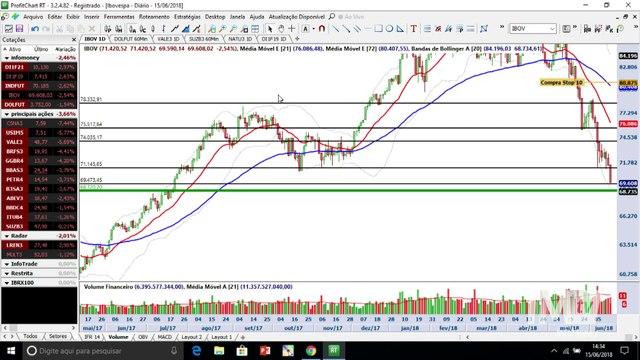The width and height of the screenshot is (640, 360).
Task: Sort quotes by Variação column header
Action: 66,49
